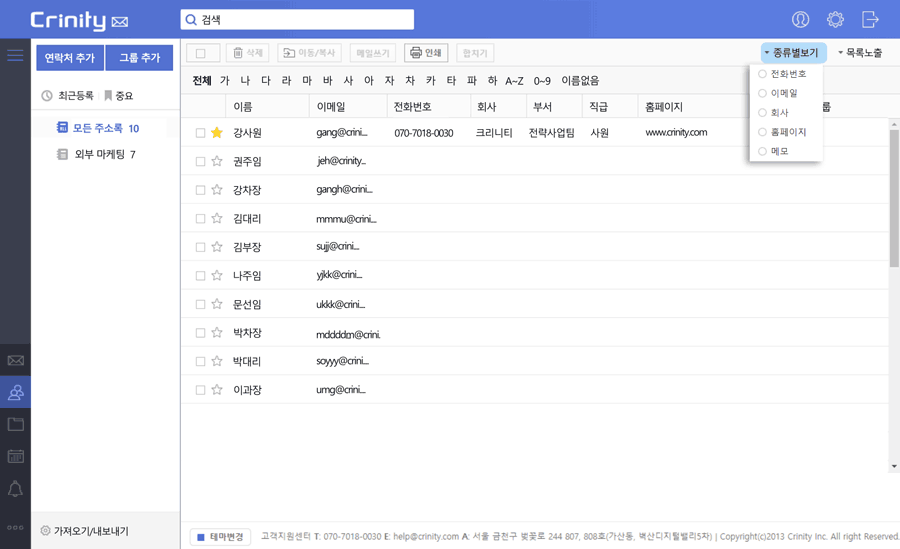Show 중요 contacts
Viewport: 900px width, 549px height.
(x=118, y=95)
